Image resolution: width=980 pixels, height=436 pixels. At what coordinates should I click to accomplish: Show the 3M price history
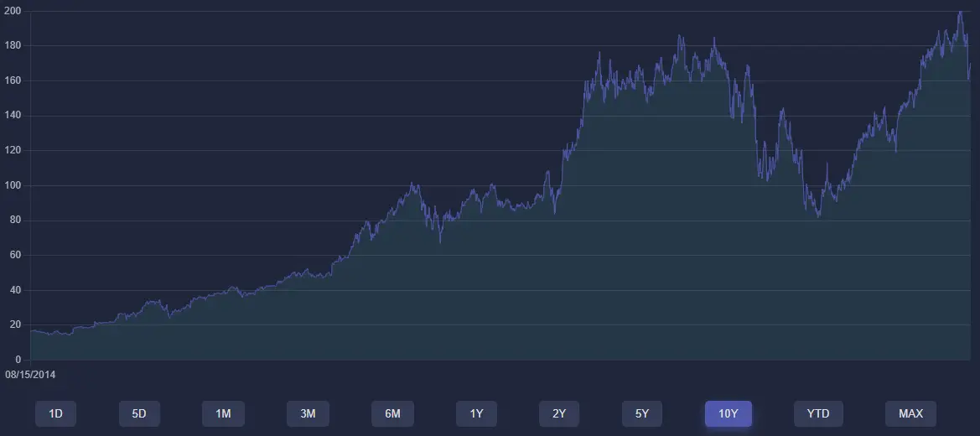[x=308, y=413]
